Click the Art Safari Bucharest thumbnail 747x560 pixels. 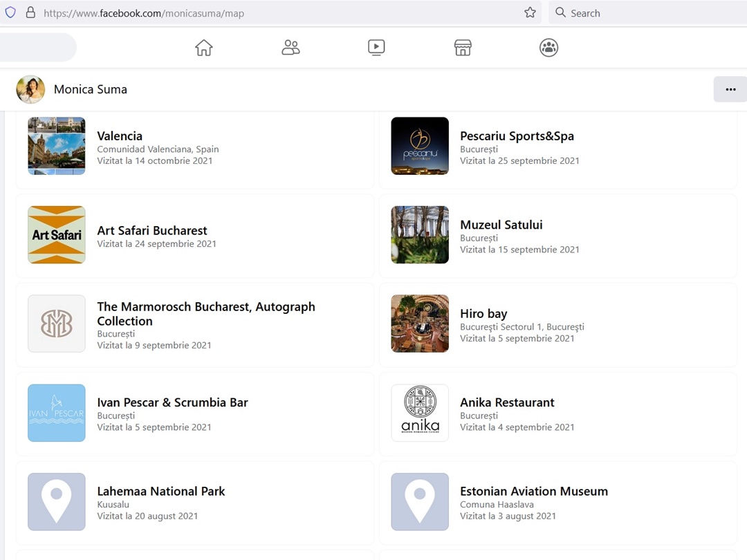click(x=57, y=235)
